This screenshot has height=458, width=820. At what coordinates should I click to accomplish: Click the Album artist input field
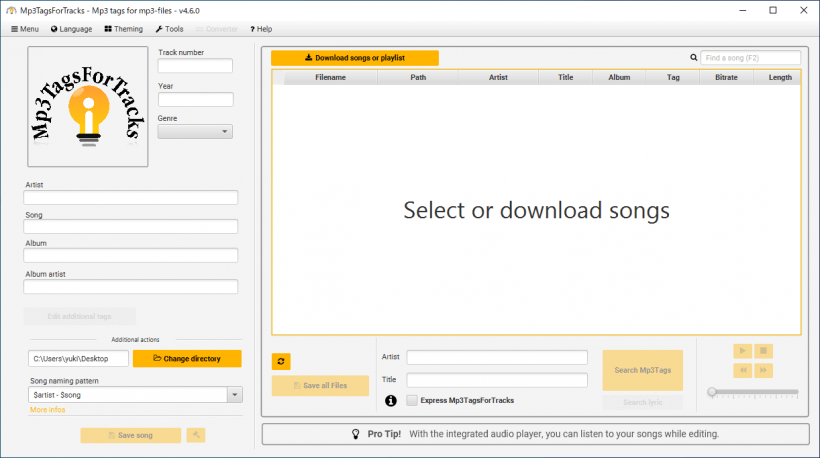131,287
